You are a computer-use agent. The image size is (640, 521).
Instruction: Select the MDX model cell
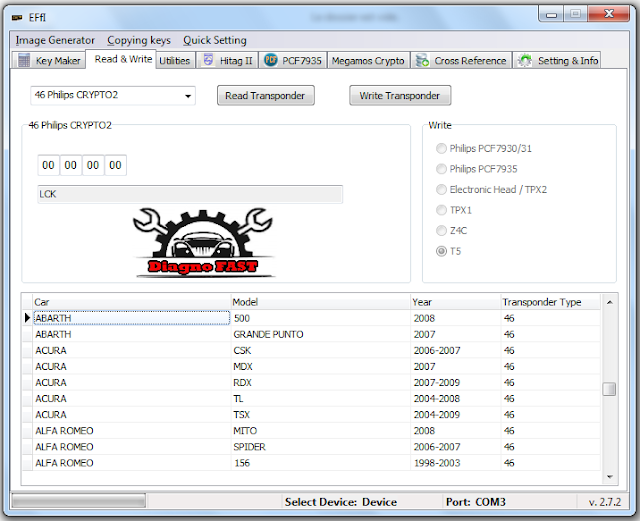coord(320,367)
